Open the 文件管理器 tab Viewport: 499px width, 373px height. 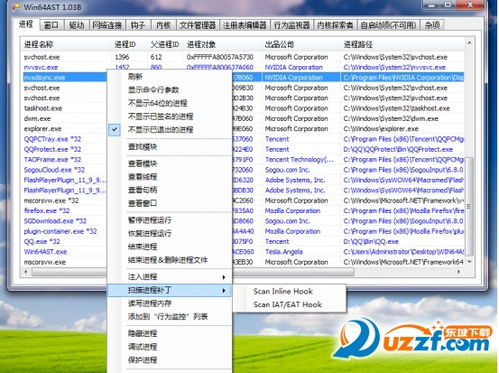pos(198,25)
